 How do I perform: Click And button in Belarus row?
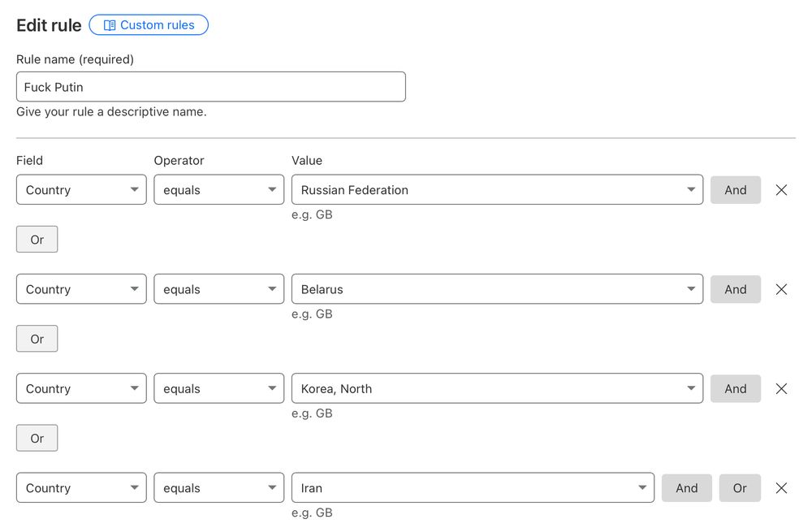tap(736, 289)
